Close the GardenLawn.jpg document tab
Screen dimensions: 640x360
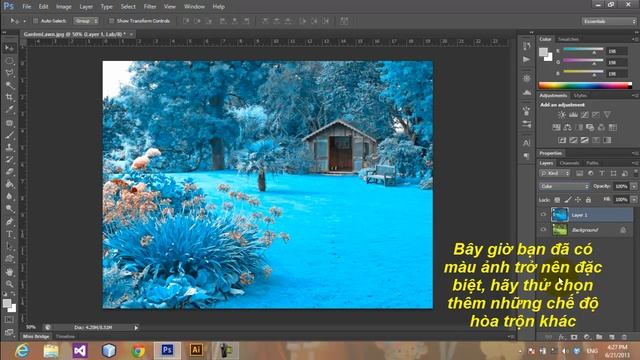[x=131, y=34]
